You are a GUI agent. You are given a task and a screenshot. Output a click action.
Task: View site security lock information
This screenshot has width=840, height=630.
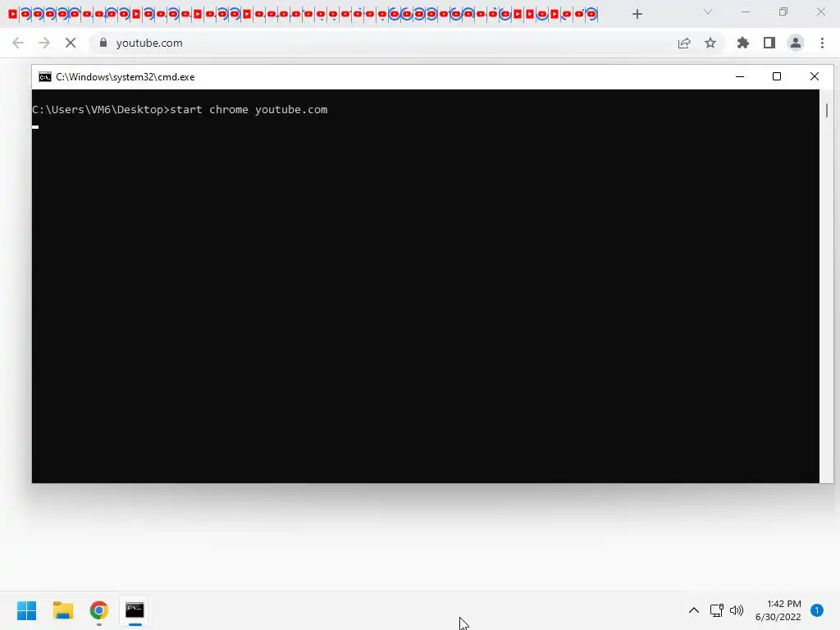[x=103, y=43]
